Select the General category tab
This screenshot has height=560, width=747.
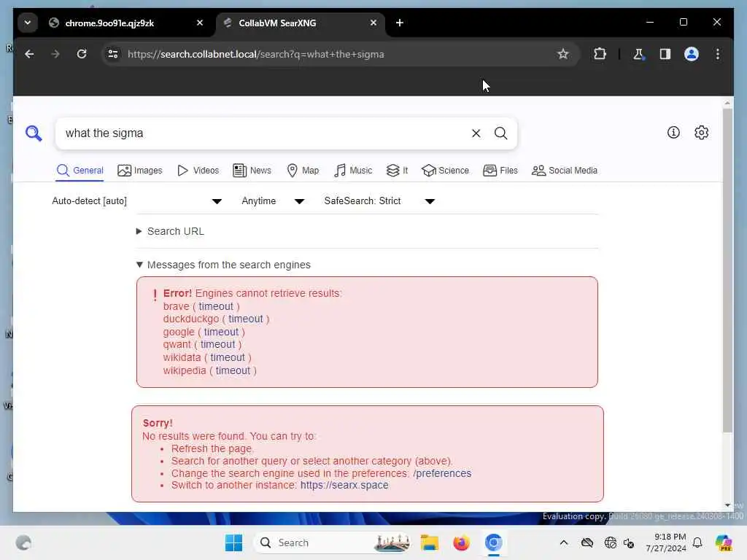click(x=80, y=171)
